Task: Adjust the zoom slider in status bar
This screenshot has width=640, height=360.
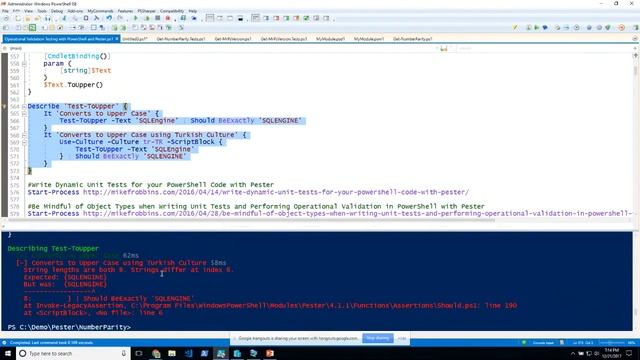Action: (611, 342)
